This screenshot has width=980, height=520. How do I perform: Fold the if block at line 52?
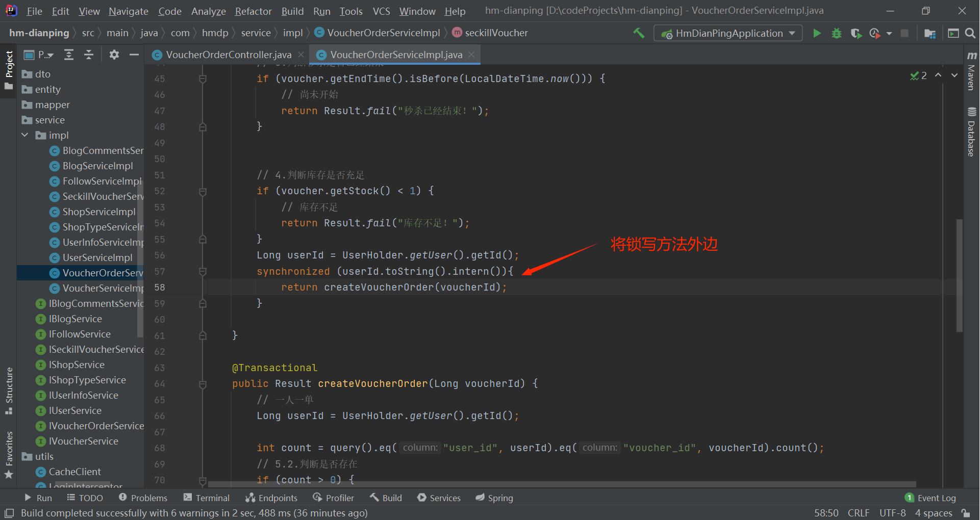[203, 191]
